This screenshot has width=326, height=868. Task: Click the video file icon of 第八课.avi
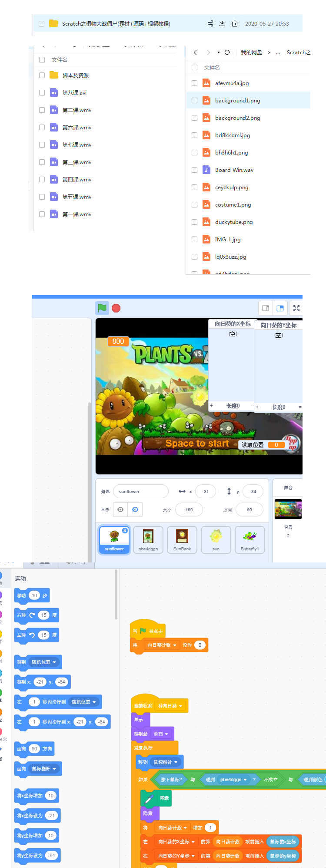(54, 92)
